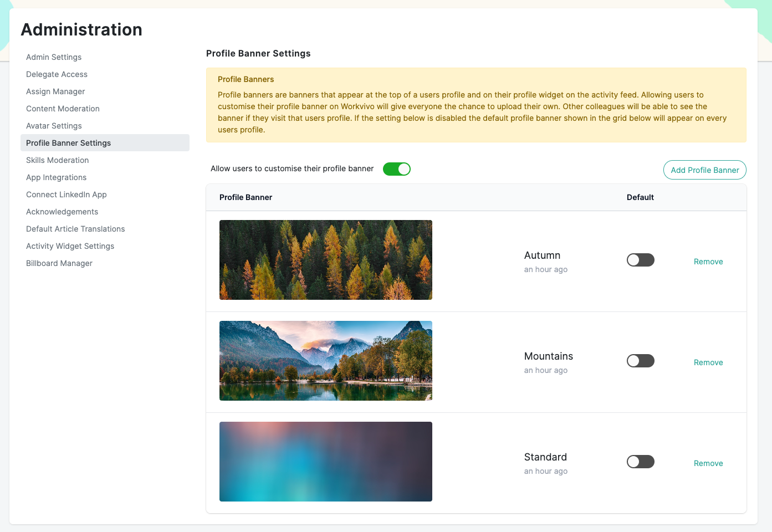Click the Standard blurred banner thumbnail
This screenshot has height=532, width=772.
pyautogui.click(x=326, y=462)
